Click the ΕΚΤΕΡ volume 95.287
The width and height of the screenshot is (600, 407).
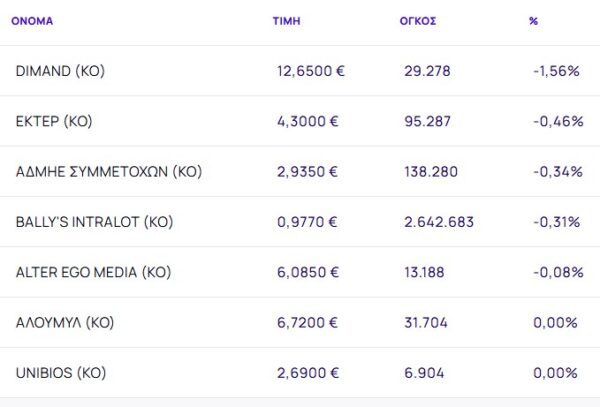[427, 121]
